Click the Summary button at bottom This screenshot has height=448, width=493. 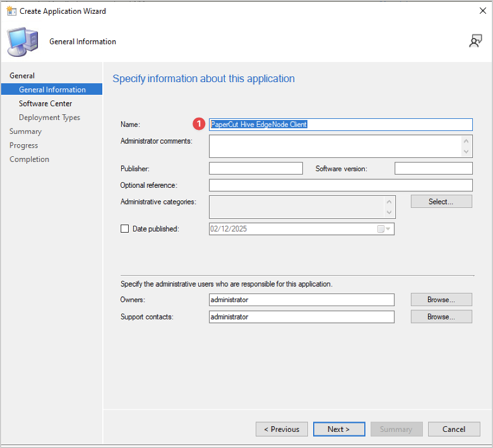396,429
